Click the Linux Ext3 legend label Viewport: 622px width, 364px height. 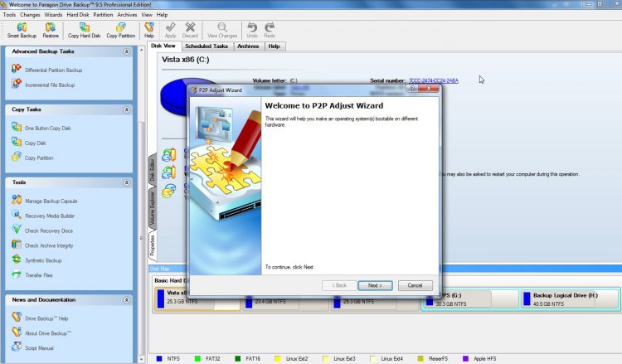click(x=344, y=358)
